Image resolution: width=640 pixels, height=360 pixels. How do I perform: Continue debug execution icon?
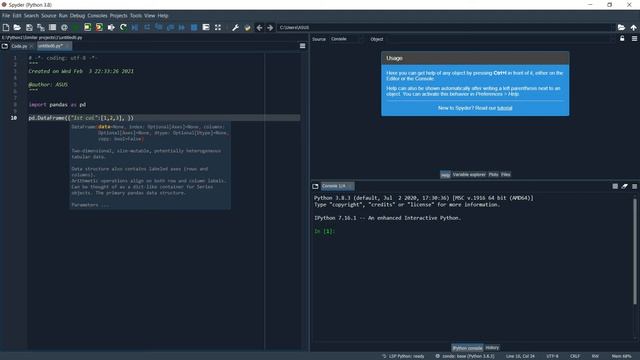coord(182,27)
